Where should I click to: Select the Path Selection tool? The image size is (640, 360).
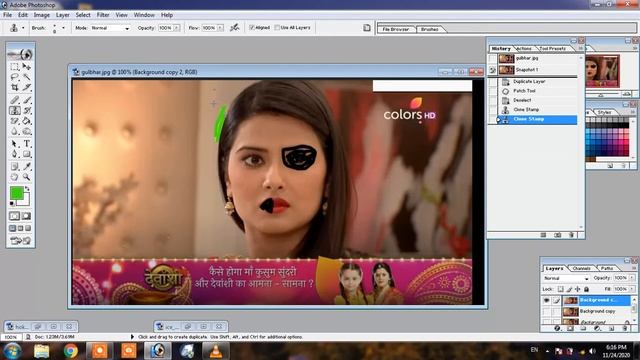(15, 144)
